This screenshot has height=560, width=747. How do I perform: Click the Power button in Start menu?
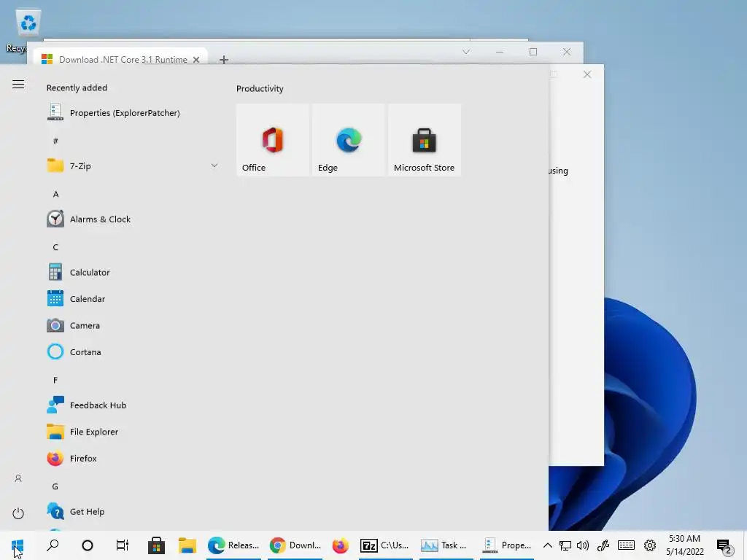pyautogui.click(x=18, y=513)
